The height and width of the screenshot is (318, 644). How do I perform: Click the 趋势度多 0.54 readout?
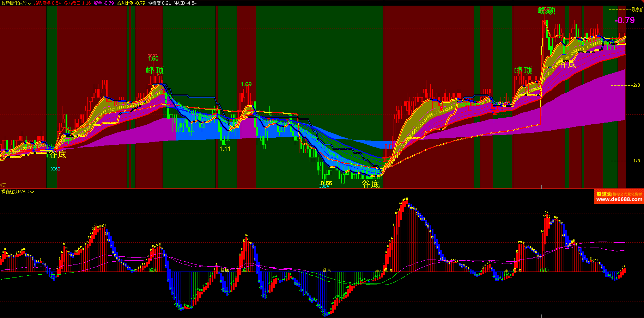click(x=47, y=3)
